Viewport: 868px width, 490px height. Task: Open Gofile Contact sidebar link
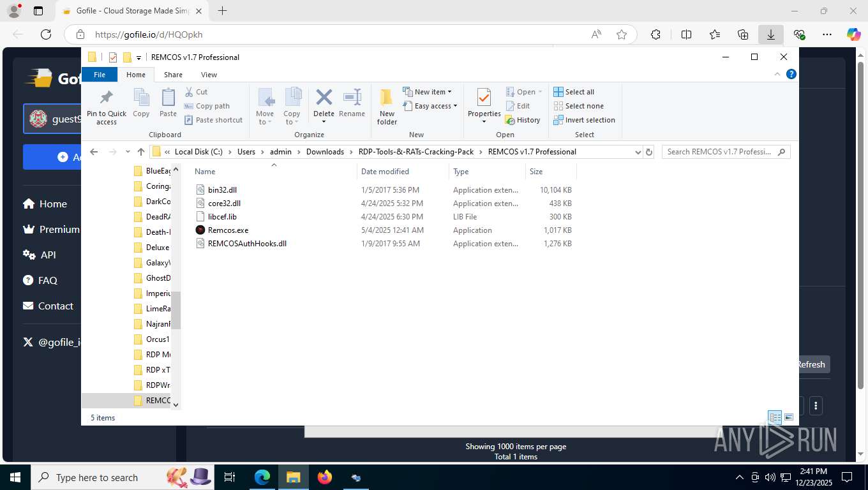[x=48, y=306]
